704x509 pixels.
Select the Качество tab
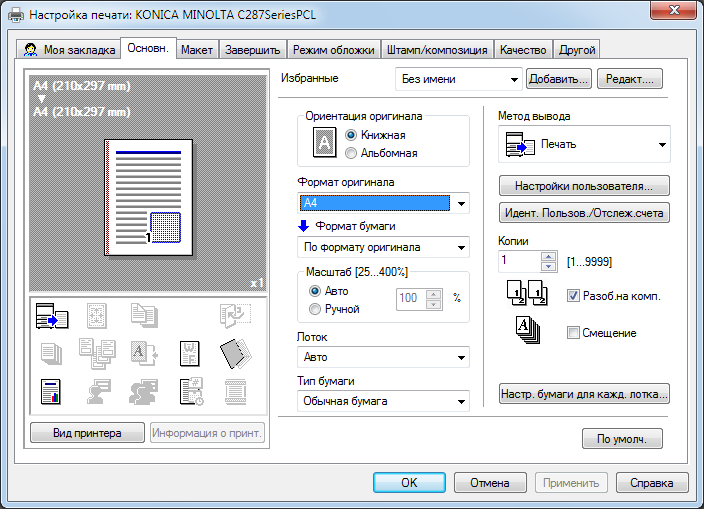[x=523, y=49]
